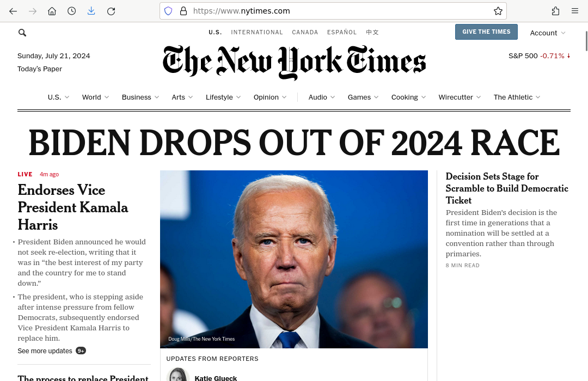Go to the browser home page icon
588x381 pixels.
tap(52, 11)
